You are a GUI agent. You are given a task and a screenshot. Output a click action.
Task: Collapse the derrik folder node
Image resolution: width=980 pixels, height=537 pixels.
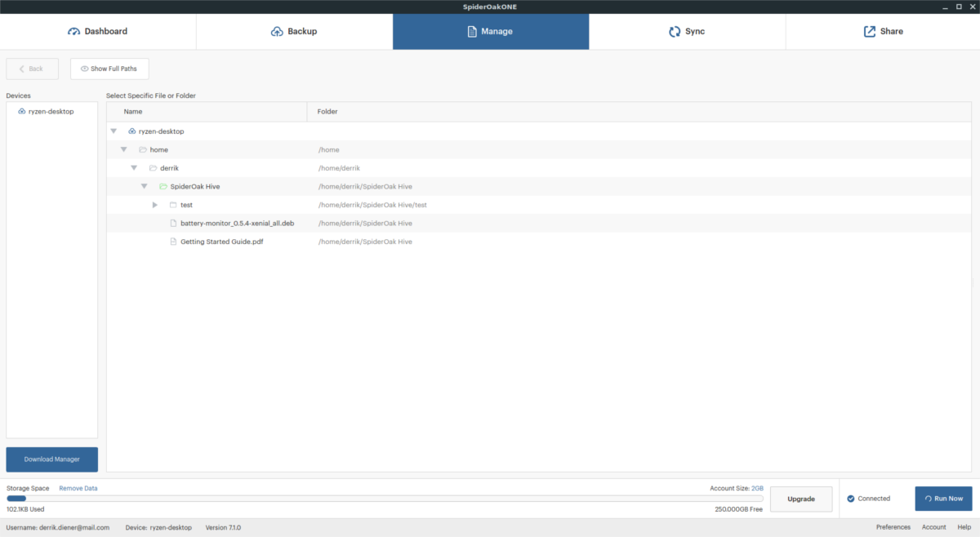coord(134,168)
